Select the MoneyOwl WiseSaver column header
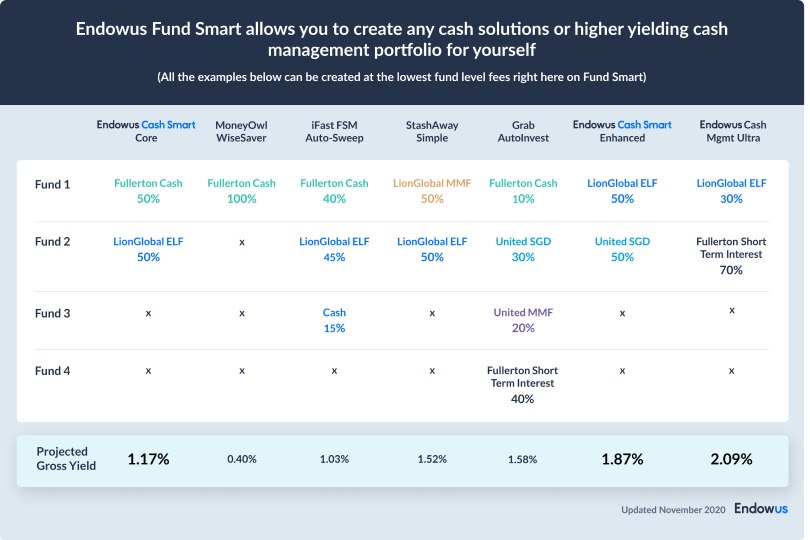Viewport: 810px width, 540px height. [241, 131]
